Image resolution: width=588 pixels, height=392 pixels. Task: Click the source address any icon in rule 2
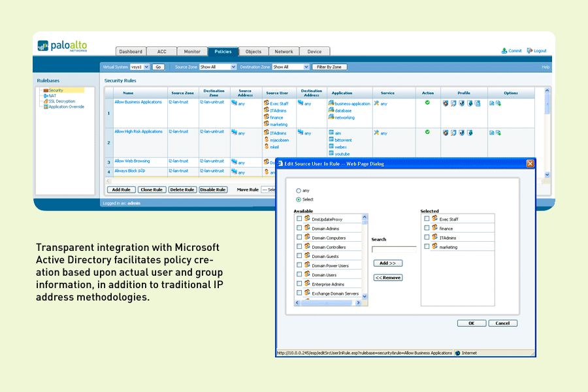pyautogui.click(x=234, y=132)
